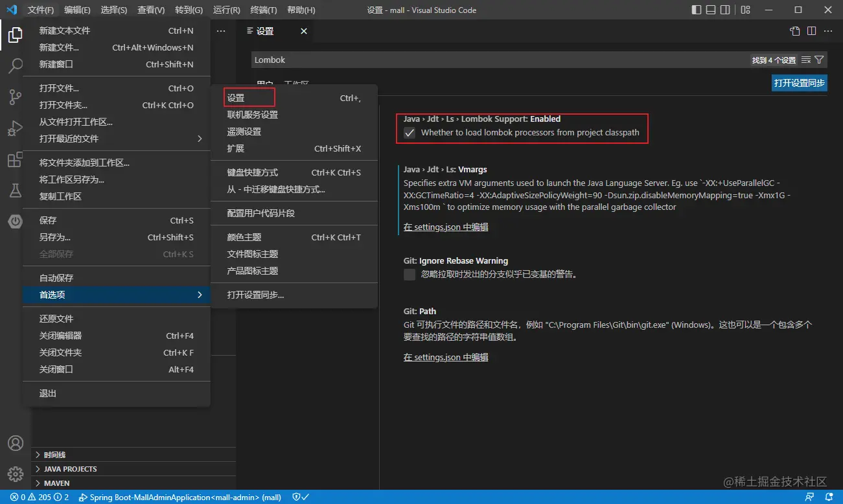
Task: Open the 终端(T) menu
Action: [264, 10]
